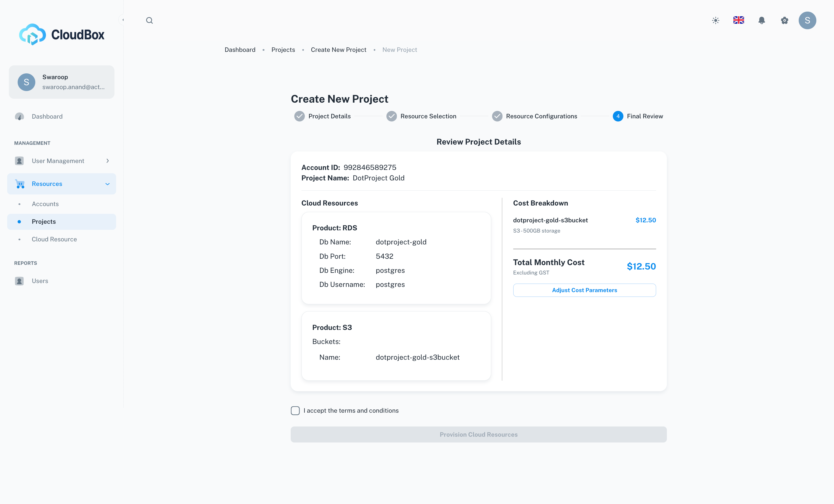Click the Projects breadcrumb link
The width and height of the screenshot is (834, 504).
point(283,50)
